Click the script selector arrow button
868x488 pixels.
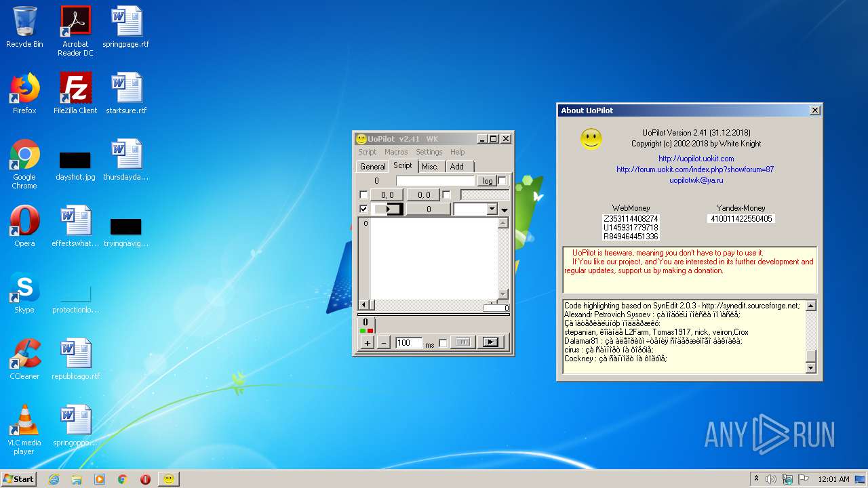tap(387, 209)
